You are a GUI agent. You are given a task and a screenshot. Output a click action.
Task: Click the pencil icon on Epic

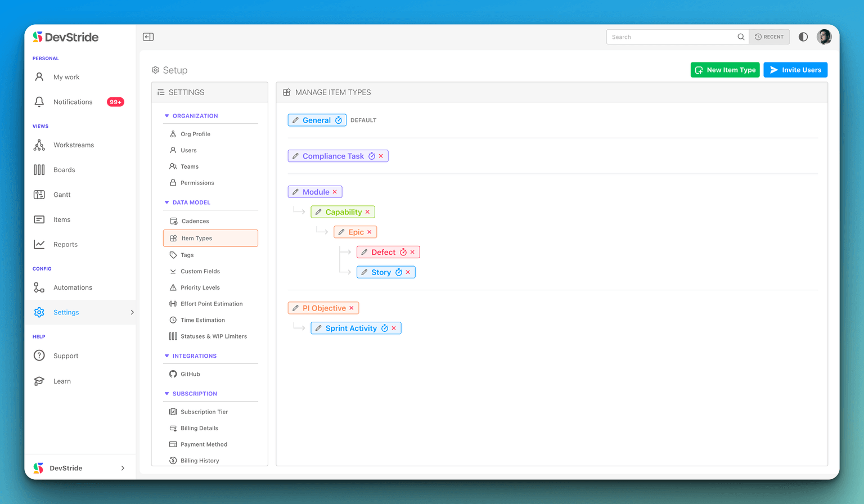341,232
